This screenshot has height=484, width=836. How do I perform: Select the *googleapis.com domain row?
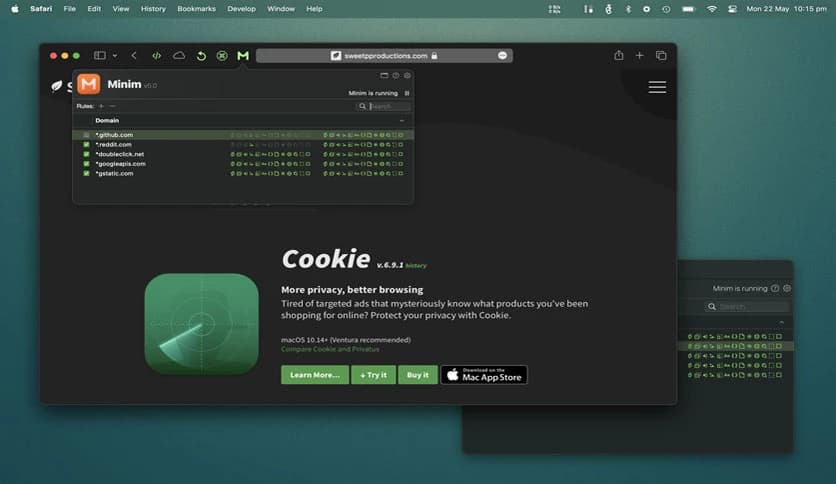(243, 164)
